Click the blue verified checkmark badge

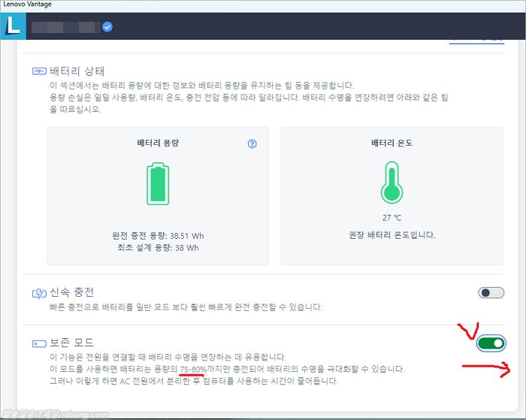(x=107, y=26)
